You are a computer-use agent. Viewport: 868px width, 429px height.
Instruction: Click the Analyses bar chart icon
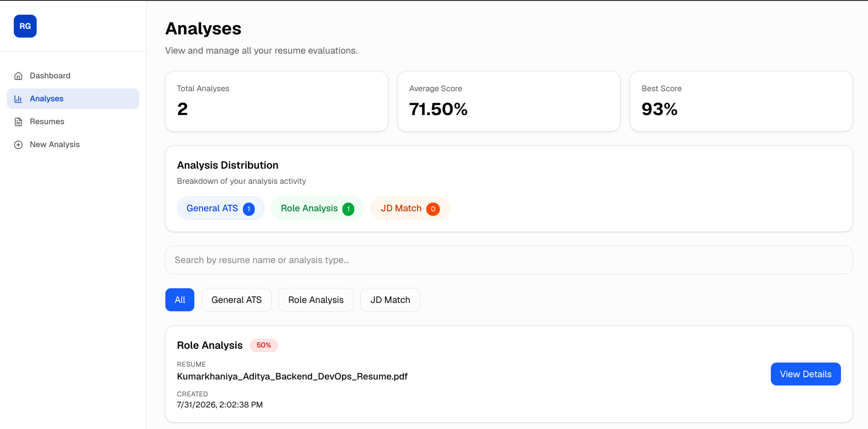(18, 99)
